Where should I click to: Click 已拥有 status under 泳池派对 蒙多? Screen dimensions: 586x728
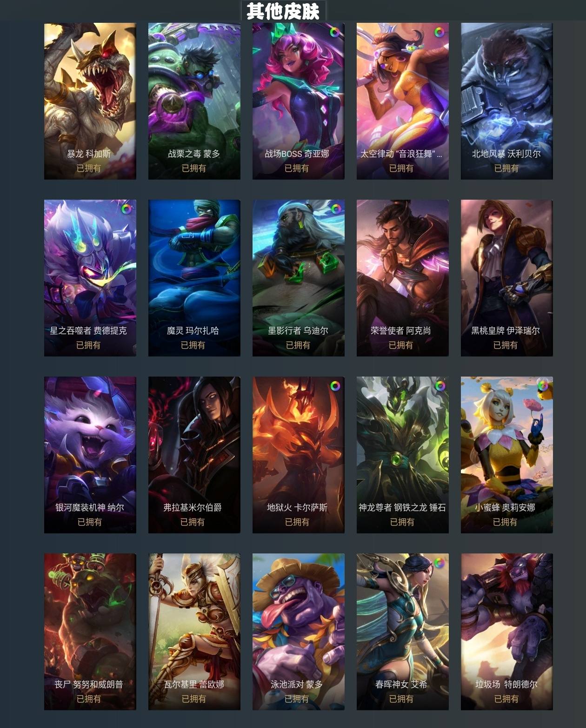coord(297,699)
